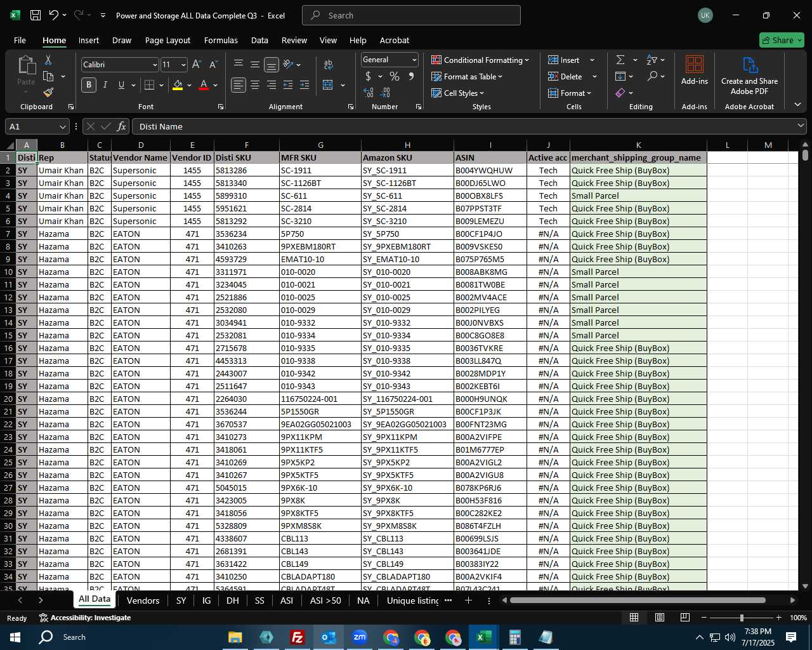Apply Comma Style number format

coord(411,76)
